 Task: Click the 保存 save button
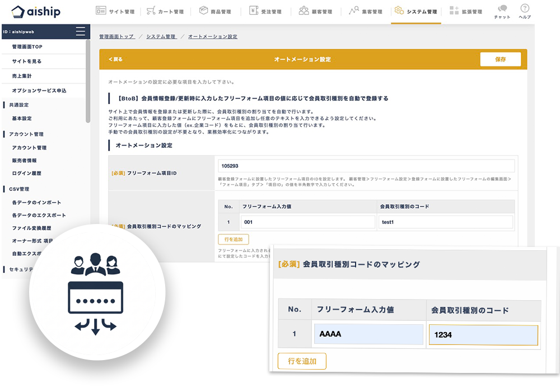tap(500, 59)
